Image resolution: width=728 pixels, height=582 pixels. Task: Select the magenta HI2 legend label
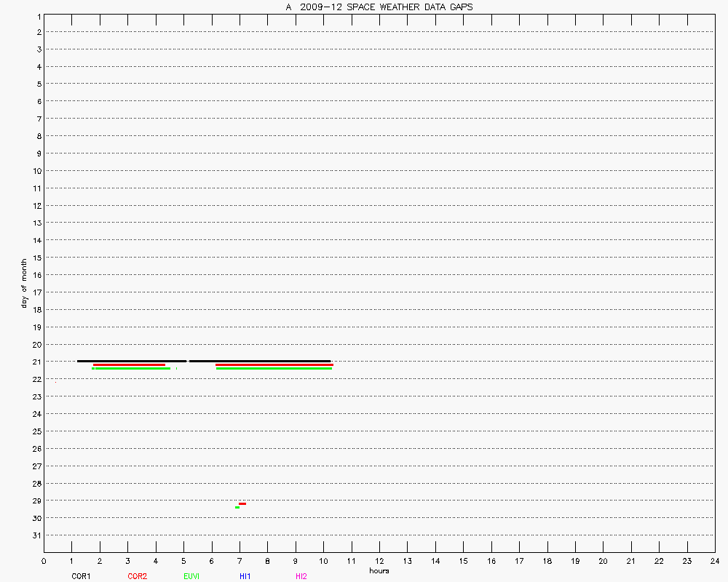[x=301, y=576]
